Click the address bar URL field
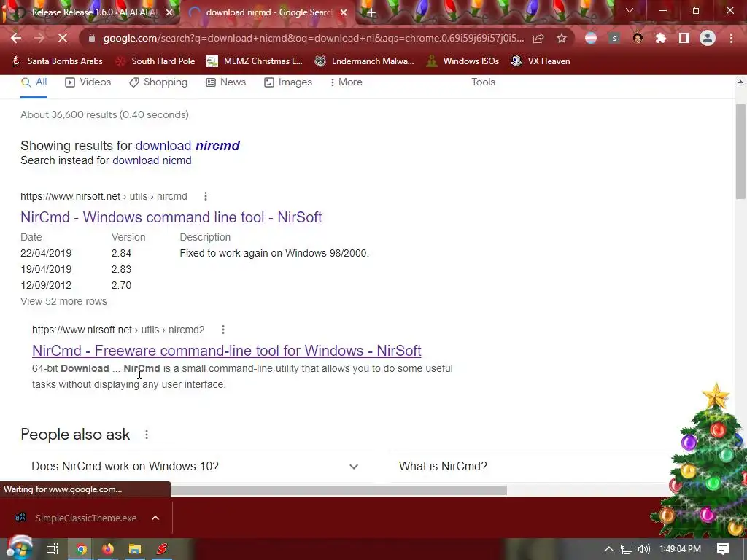 (x=314, y=38)
